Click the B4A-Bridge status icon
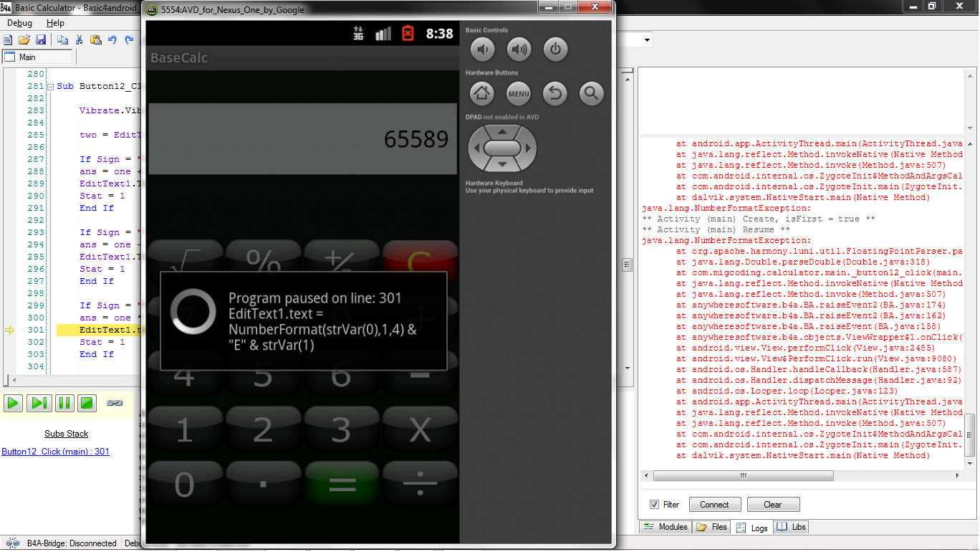 click(x=13, y=543)
